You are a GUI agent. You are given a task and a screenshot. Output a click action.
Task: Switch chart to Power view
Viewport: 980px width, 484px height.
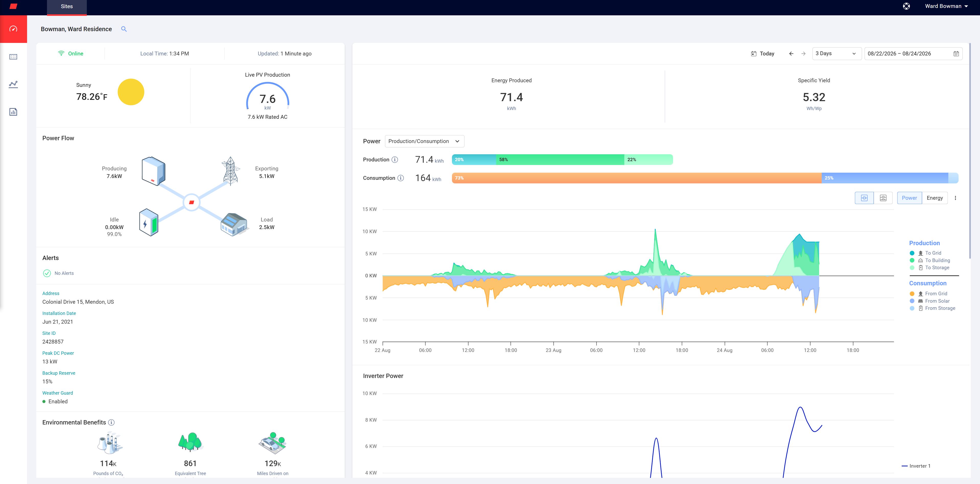[x=909, y=198]
